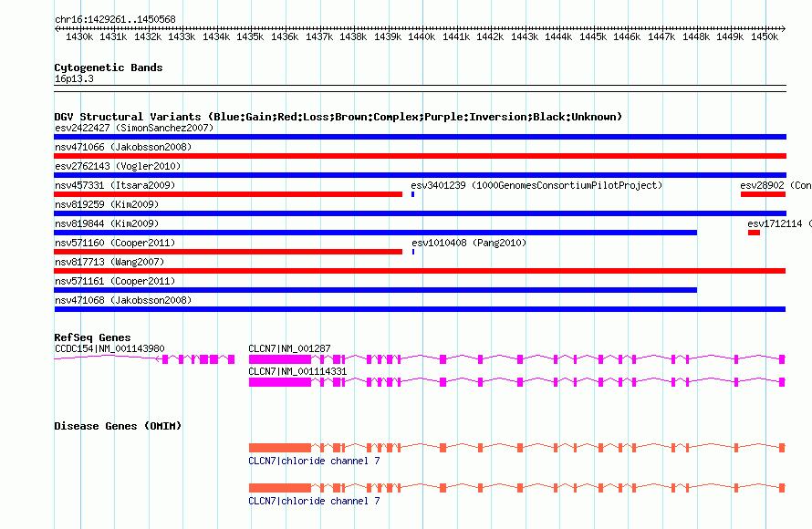
Task: Click the nsv817713 (Wang2007) variant label
Action: [109, 262]
